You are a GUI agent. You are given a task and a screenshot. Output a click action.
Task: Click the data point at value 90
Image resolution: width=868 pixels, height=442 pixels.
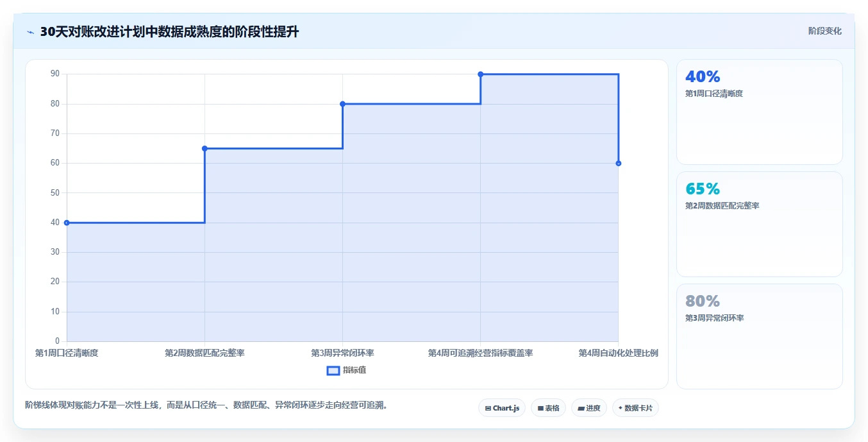(480, 74)
